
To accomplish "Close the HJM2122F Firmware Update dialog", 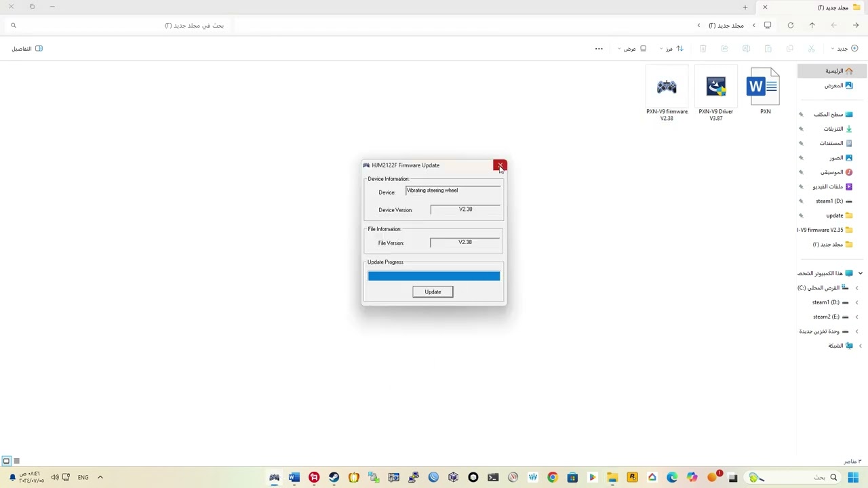I will [x=500, y=165].
